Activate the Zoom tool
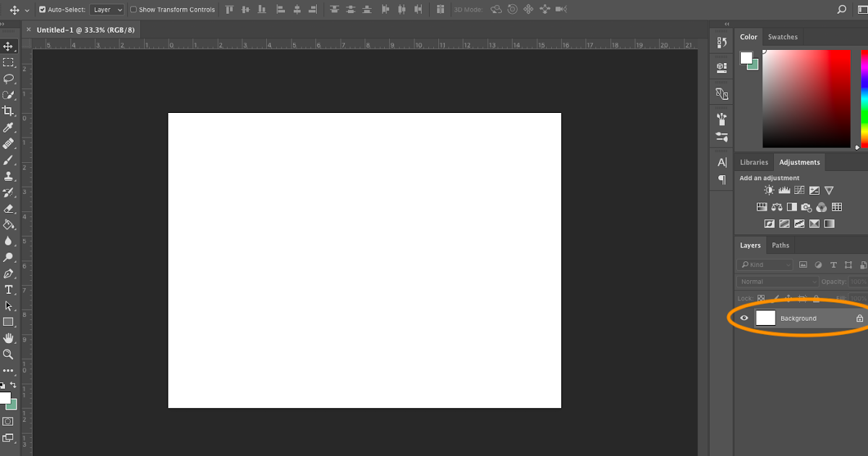Screen dimensions: 868x456 pyautogui.click(x=9, y=355)
